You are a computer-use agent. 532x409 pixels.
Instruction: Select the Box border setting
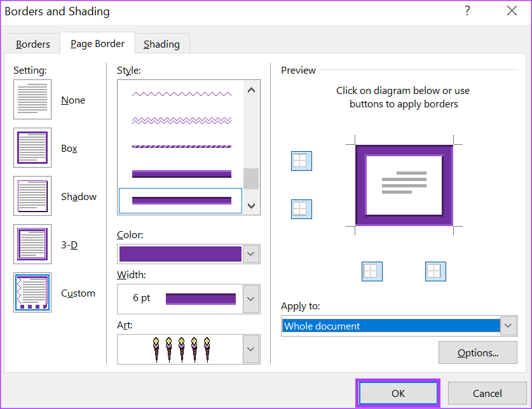pos(32,147)
